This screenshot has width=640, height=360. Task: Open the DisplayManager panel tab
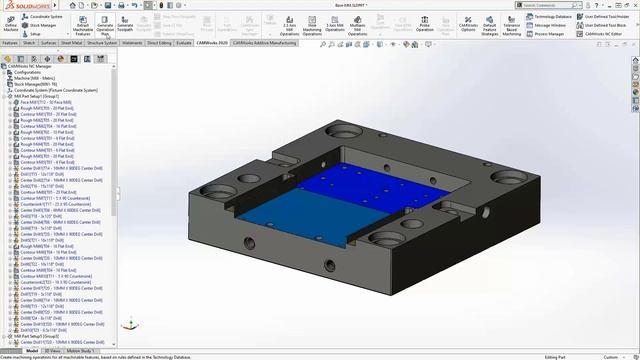coord(60,59)
